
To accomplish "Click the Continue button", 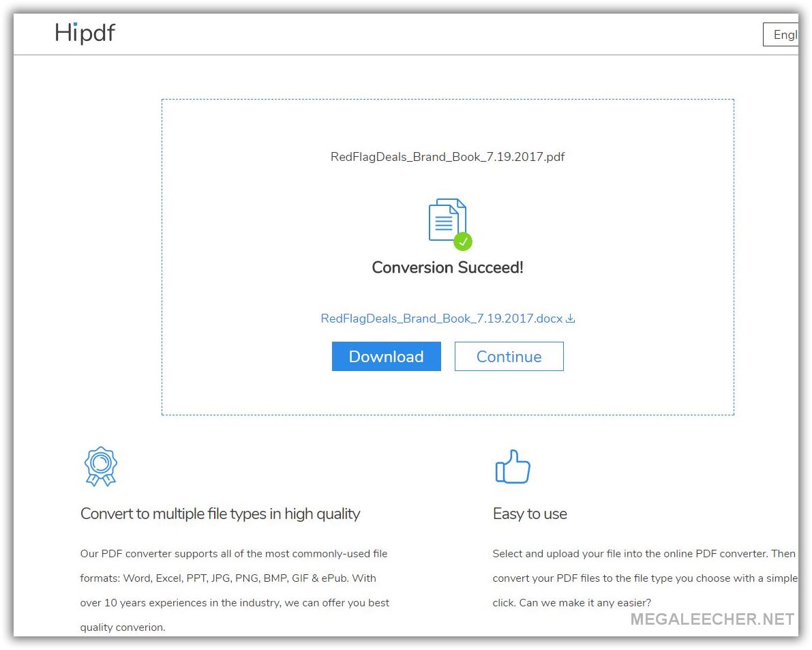I will (509, 356).
